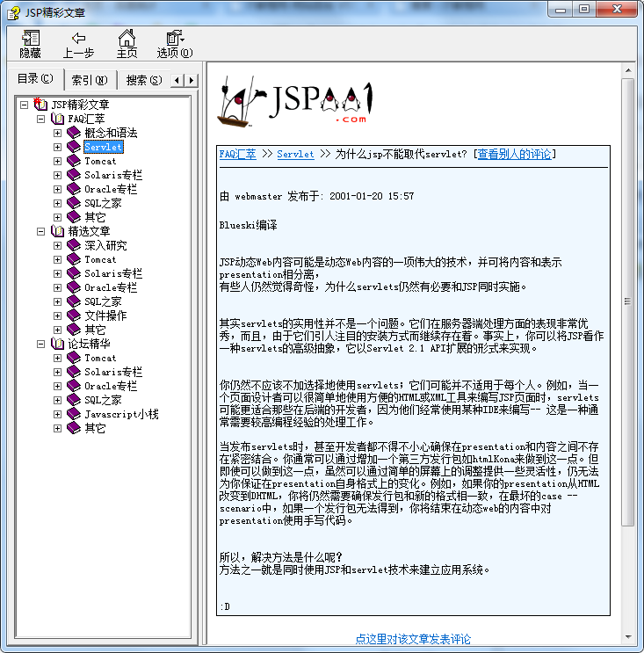Click the open book icon beside 精选文章
Viewport: 644px width, 653px height.
coord(57,231)
